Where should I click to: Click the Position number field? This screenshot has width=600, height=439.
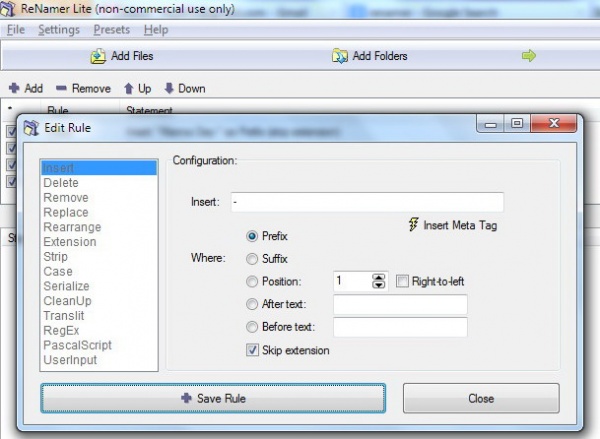pyautogui.click(x=352, y=281)
